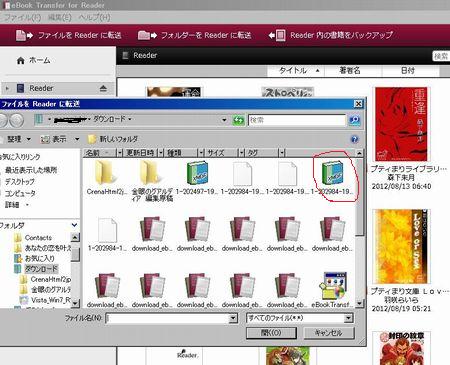Open the ヘルプ(H) menu

pos(95,17)
